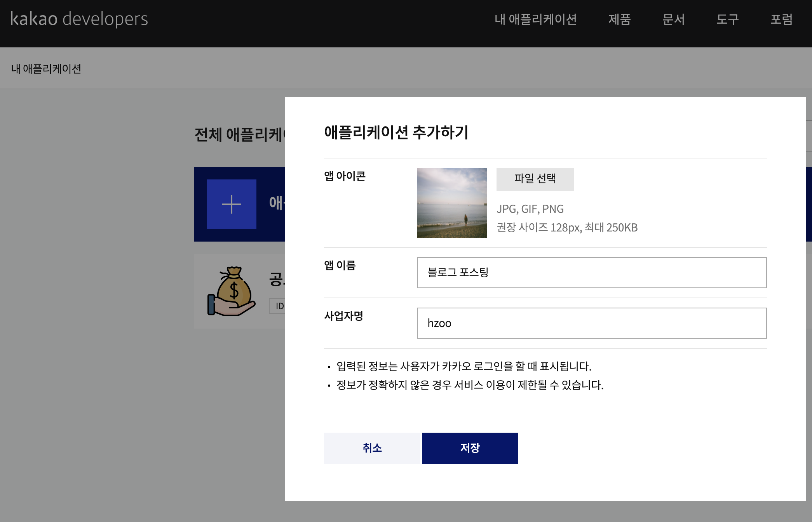Go to the 포럼 menu
The width and height of the screenshot is (812, 522).
[x=781, y=19]
